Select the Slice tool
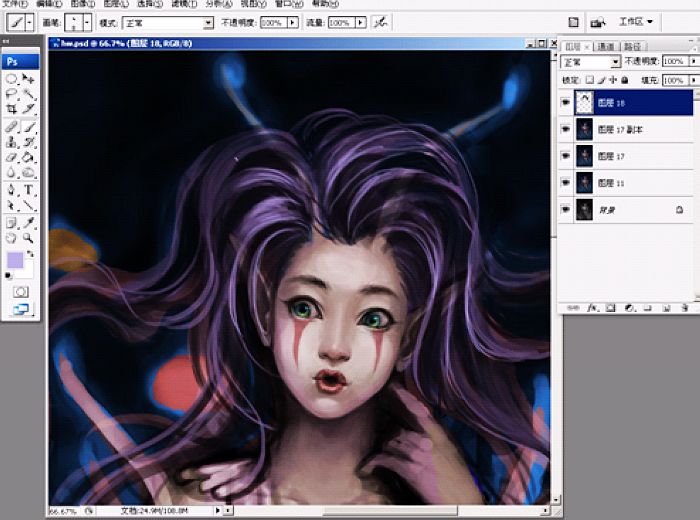Image resolution: width=700 pixels, height=520 pixels. [28, 109]
